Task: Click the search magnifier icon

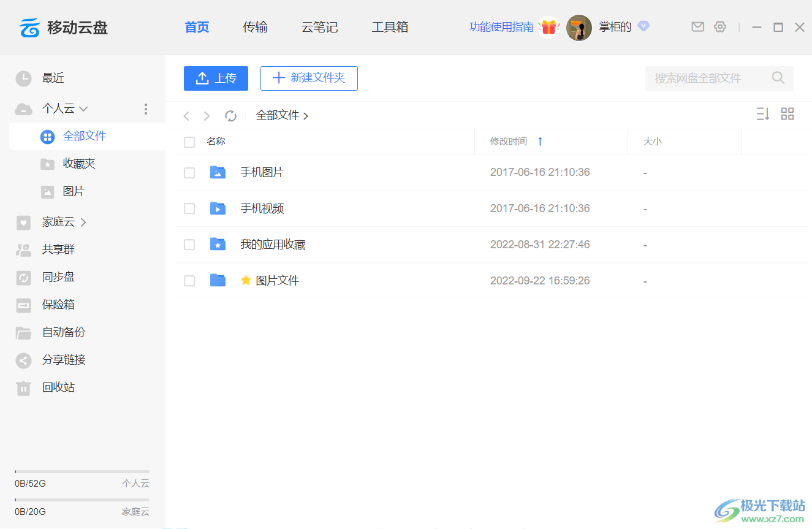Action: coord(778,78)
